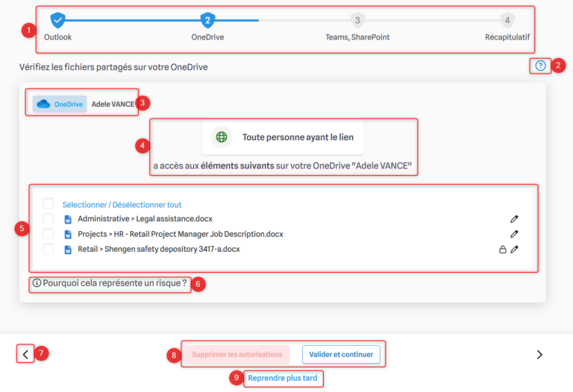Click the Administrative > Legal assistance.docx file name

pos(145,218)
